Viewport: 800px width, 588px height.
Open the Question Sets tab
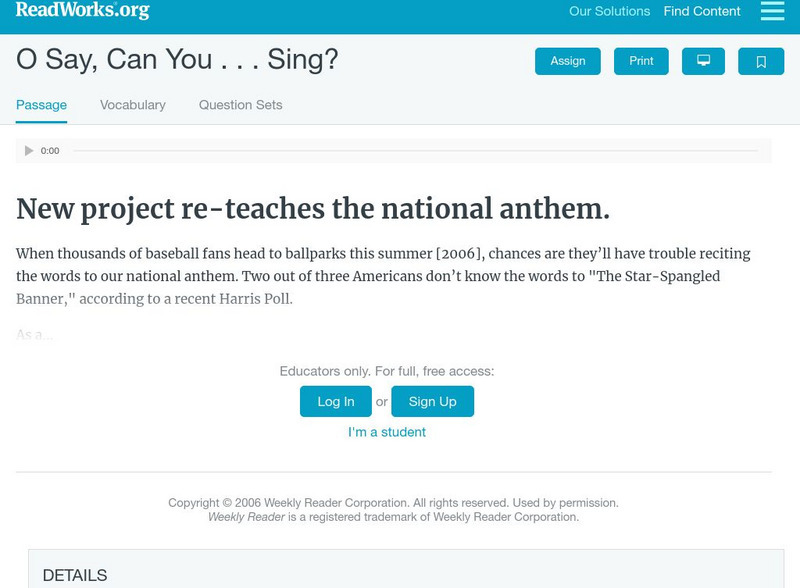coord(240,103)
